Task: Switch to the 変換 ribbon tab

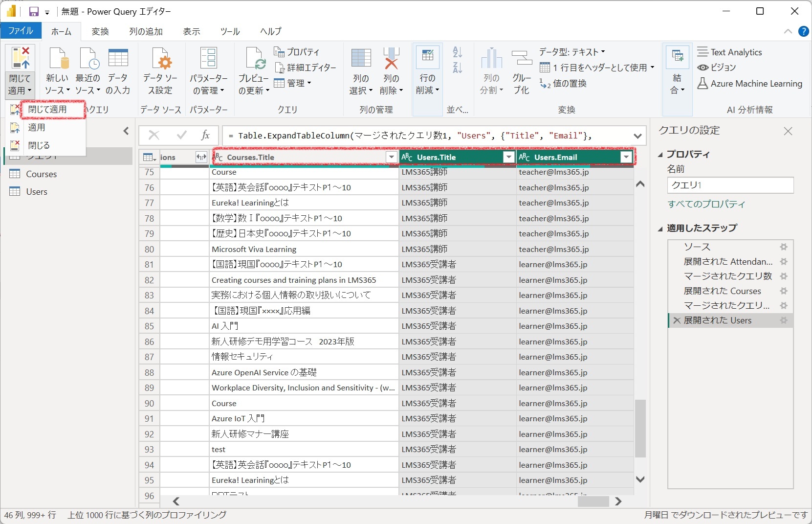Action: pos(100,31)
